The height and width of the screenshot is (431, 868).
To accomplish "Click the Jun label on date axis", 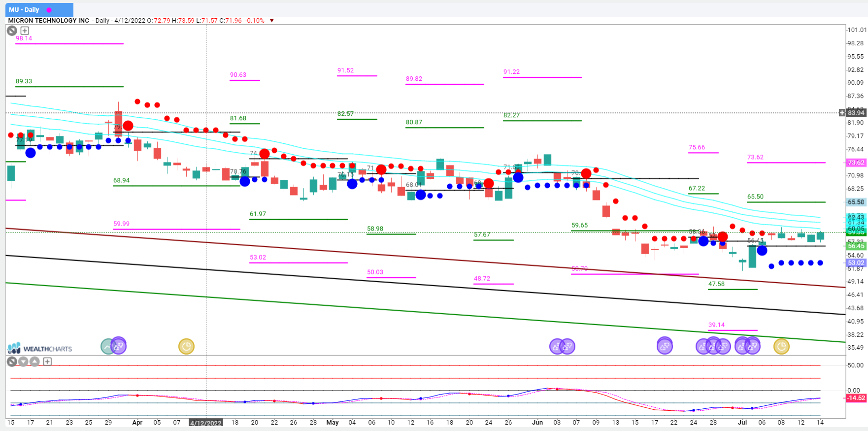I will (537, 423).
